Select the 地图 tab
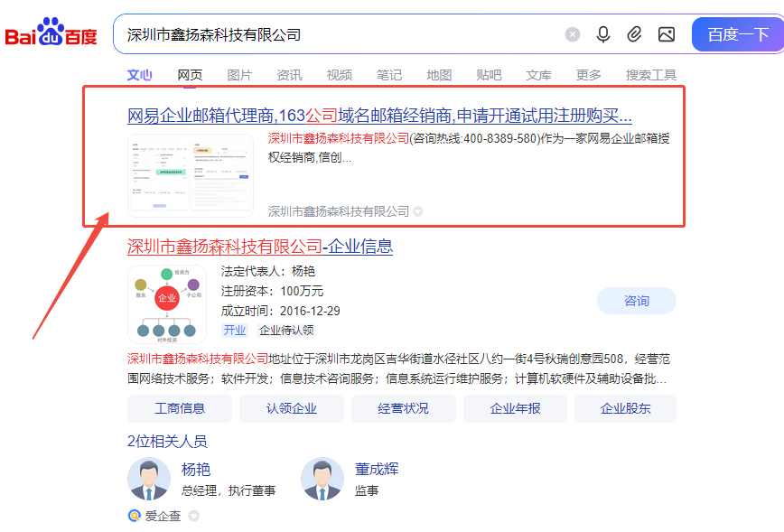This screenshot has width=784, height=532. click(439, 75)
